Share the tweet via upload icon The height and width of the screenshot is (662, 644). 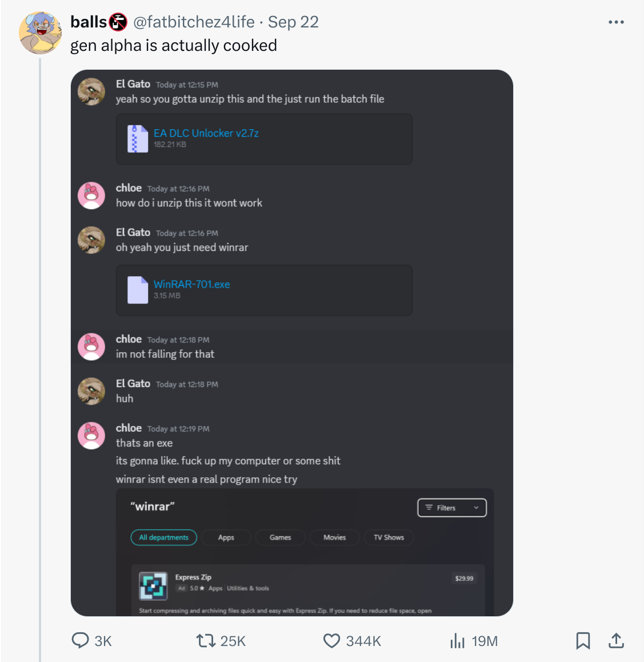616,640
